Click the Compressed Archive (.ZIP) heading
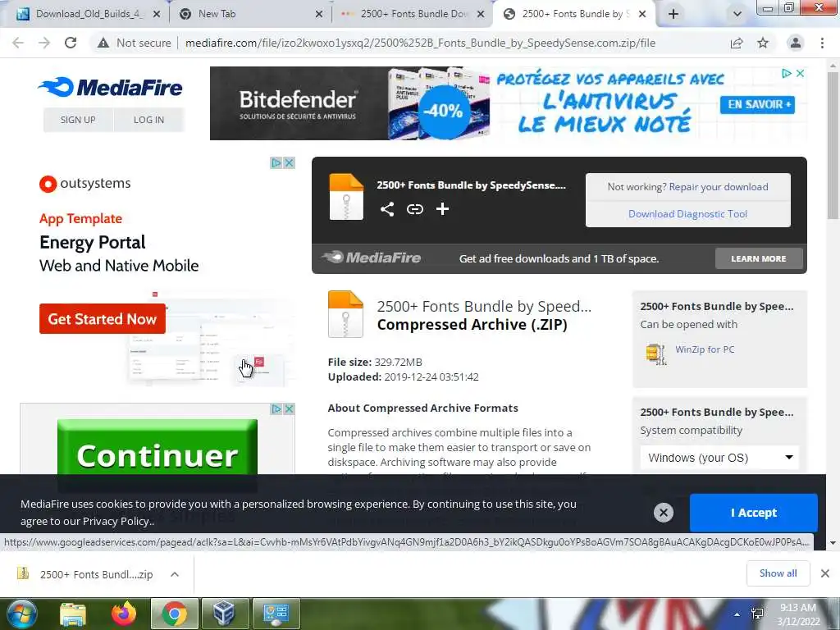Viewport: 840px width, 630px height. [472, 325]
